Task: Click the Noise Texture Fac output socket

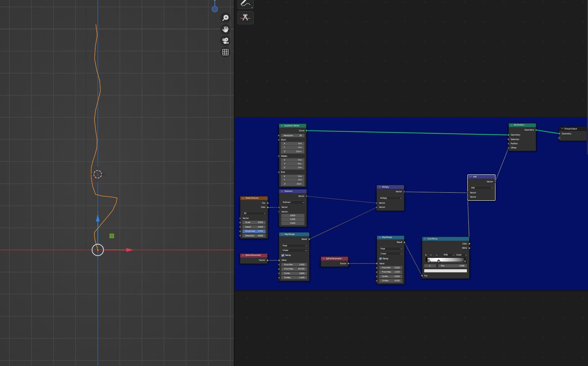Action: [x=268, y=203]
